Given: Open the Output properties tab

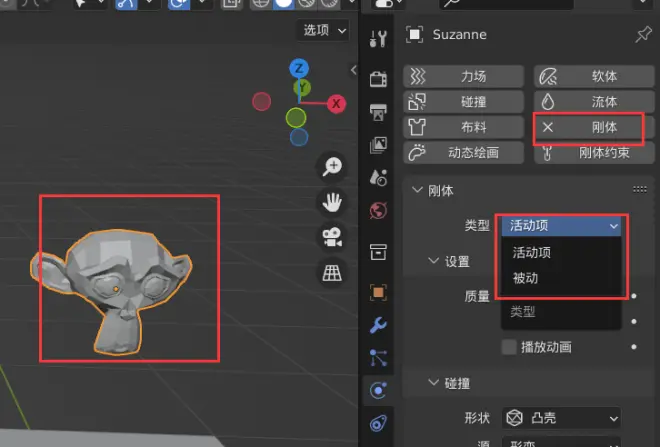Looking at the screenshot, I should (x=378, y=112).
